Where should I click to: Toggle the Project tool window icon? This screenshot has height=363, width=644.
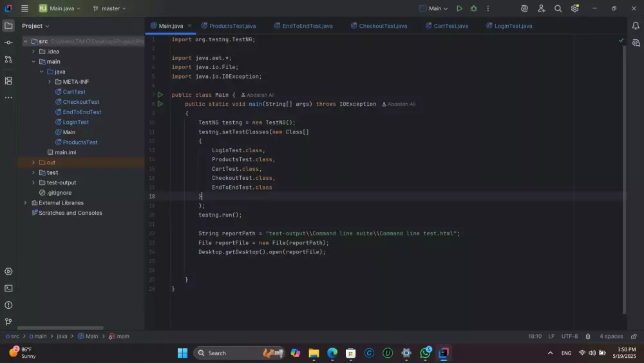(8, 26)
